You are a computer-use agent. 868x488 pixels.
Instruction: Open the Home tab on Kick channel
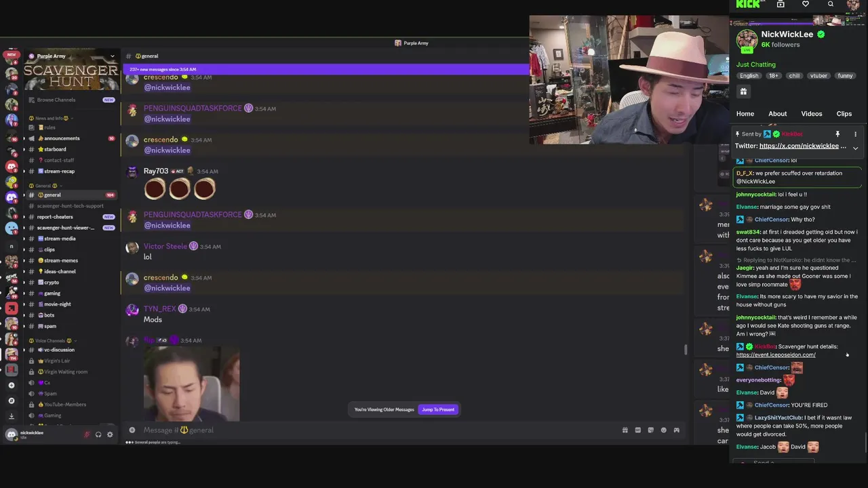[x=745, y=114]
